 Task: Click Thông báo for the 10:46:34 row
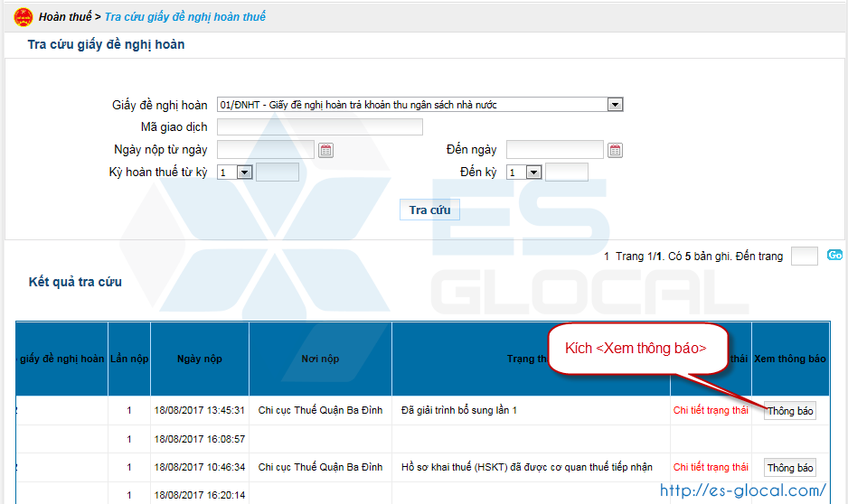[x=790, y=468]
